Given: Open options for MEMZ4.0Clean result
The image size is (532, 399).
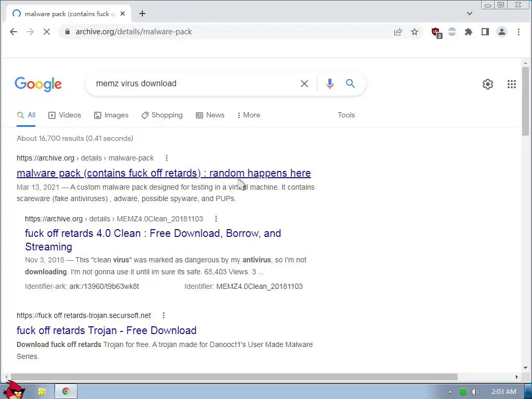Looking at the screenshot, I should 216,219.
